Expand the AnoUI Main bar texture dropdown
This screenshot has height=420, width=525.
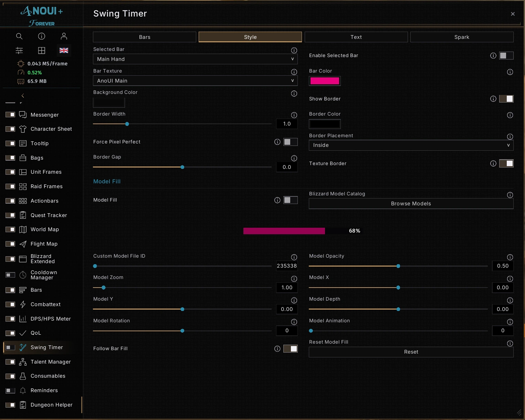(195, 81)
